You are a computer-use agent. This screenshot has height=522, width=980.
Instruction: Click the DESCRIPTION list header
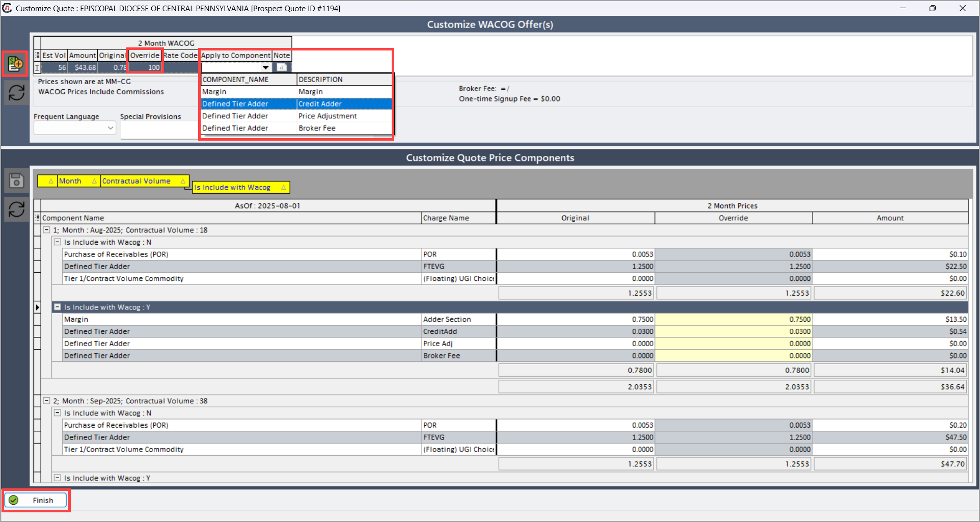coord(344,80)
